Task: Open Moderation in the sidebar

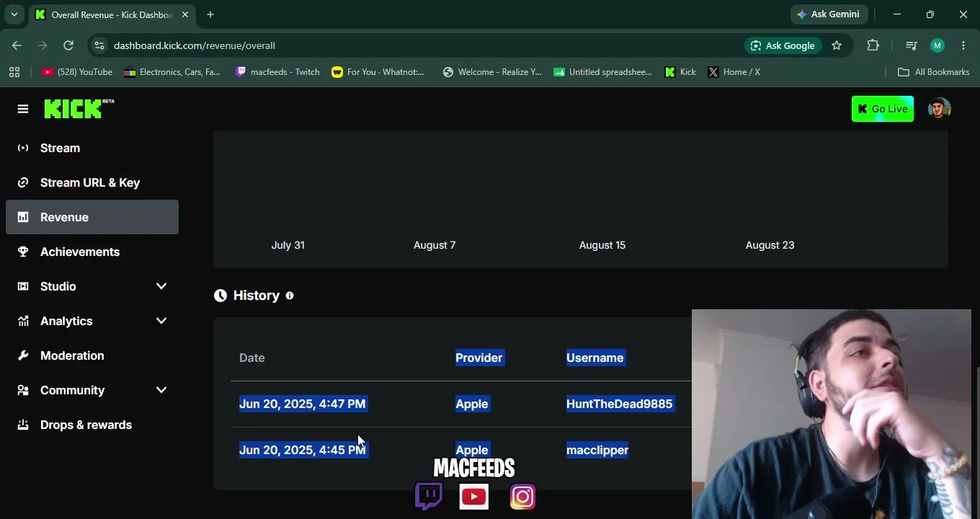Action: pos(92,355)
